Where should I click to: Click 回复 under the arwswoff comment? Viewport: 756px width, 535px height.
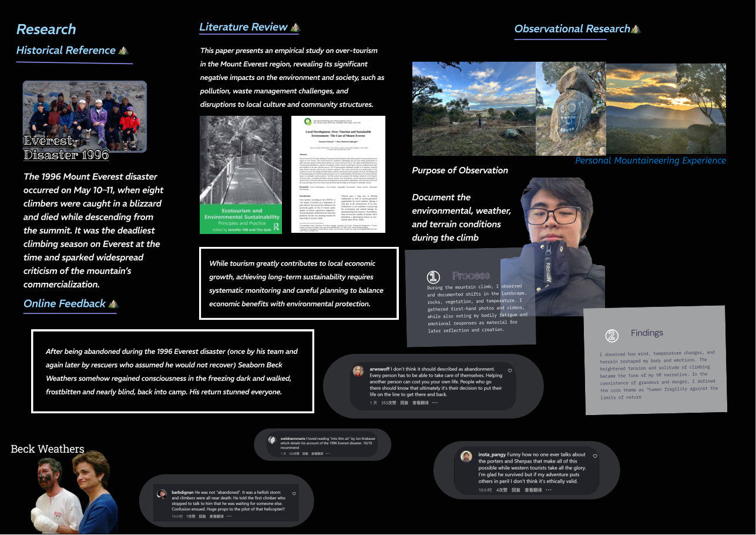[404, 403]
